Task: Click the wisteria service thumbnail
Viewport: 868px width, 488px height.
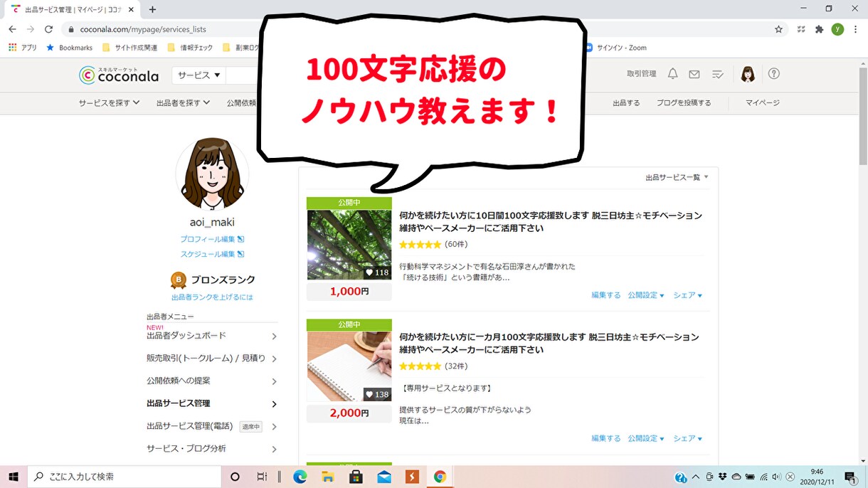Action: pos(349,245)
